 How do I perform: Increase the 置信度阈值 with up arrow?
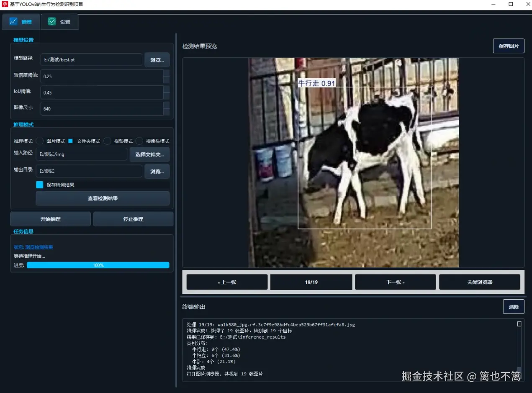167,73
